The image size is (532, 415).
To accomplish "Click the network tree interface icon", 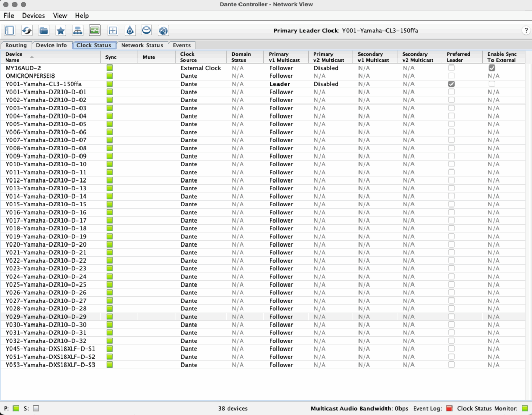I will click(x=78, y=31).
